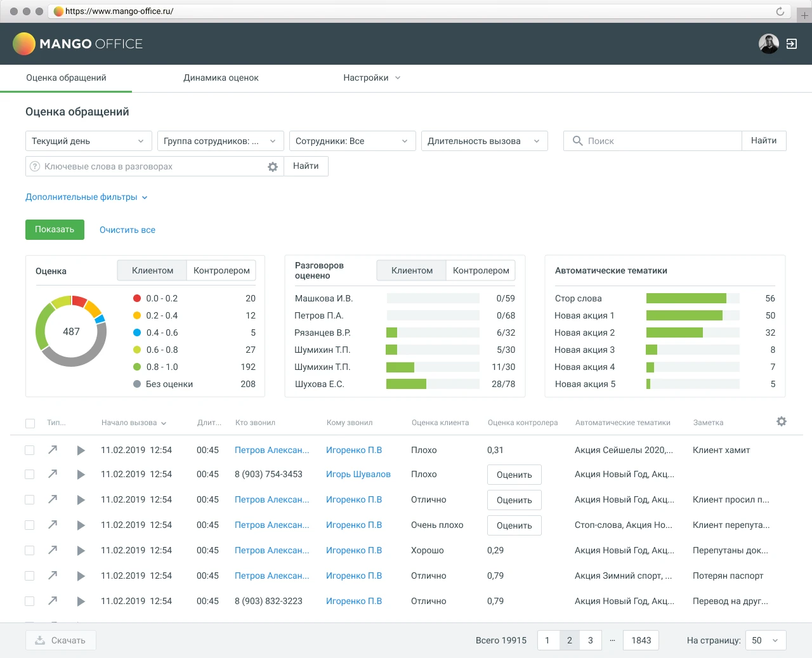Open the Текущий день period dropdown
This screenshot has height=658, width=812.
(88, 141)
